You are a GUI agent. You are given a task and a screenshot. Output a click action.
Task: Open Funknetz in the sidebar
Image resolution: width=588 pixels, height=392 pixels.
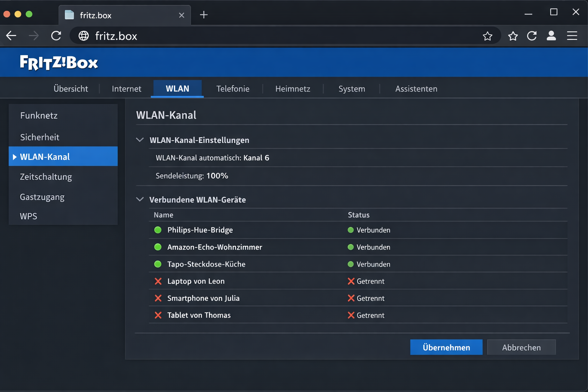click(x=63, y=116)
